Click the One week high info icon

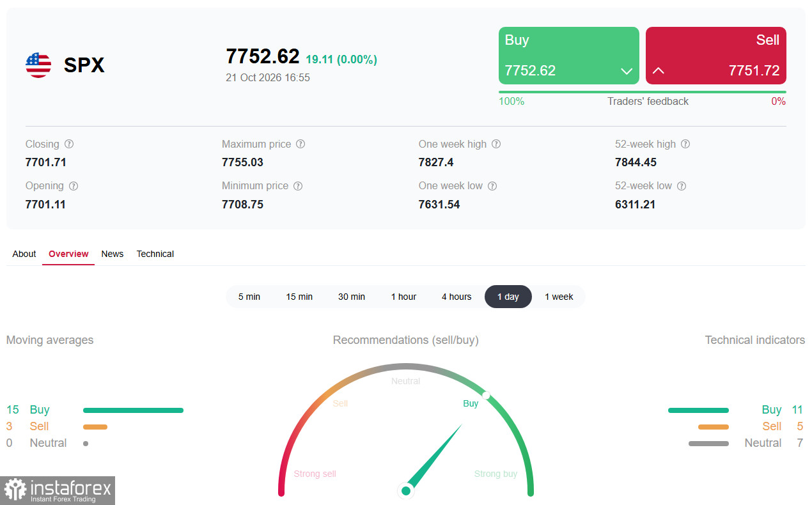(496, 144)
